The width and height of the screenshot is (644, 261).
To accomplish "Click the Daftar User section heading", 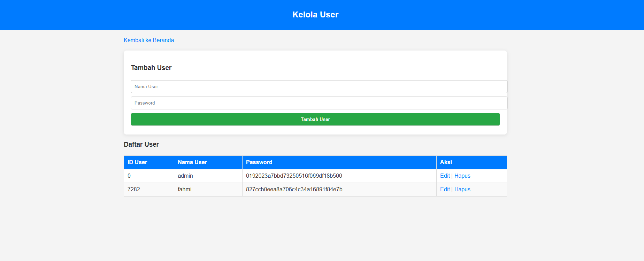I will (x=141, y=145).
